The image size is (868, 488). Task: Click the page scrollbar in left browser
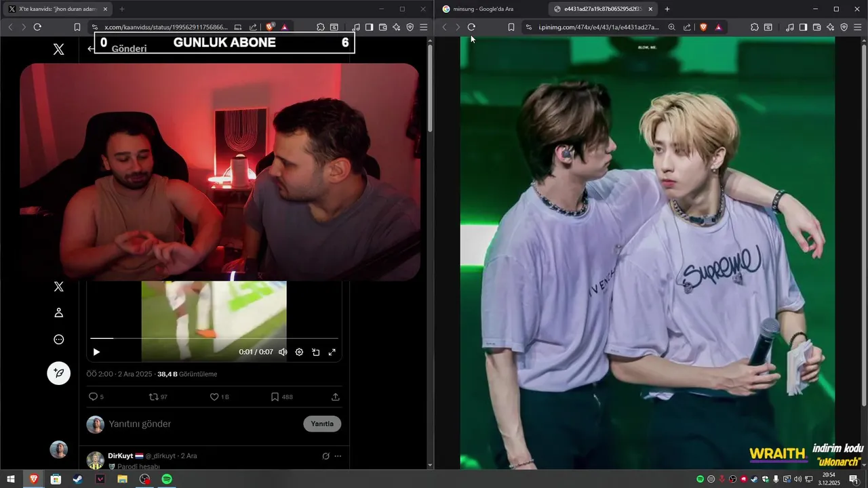click(x=430, y=88)
